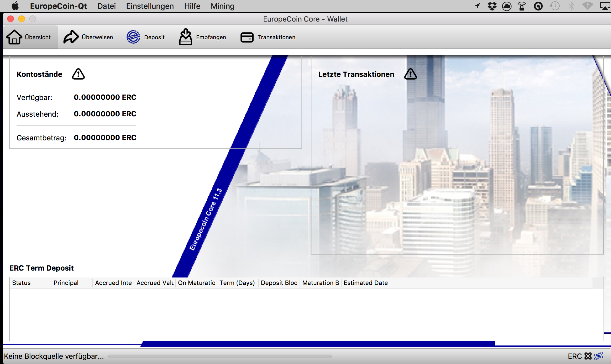Open the EuropeCoin-Qt application menu
The height and width of the screenshot is (364, 611).
pos(58,6)
